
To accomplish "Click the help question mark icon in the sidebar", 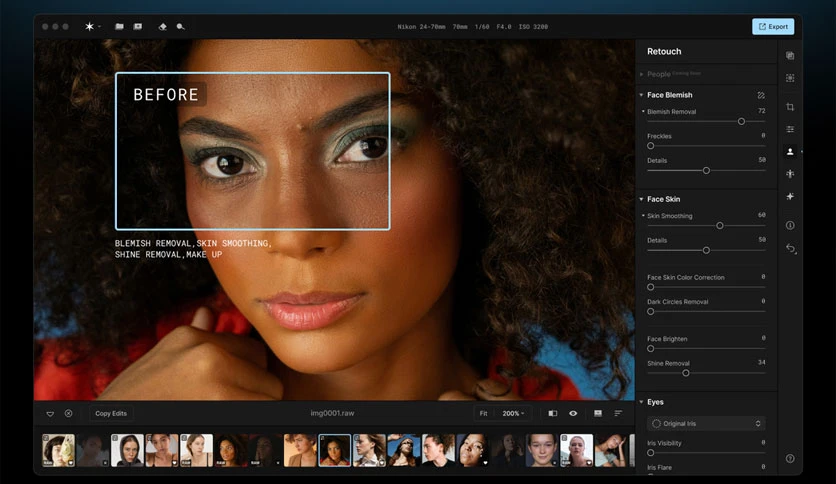I will tap(790, 458).
